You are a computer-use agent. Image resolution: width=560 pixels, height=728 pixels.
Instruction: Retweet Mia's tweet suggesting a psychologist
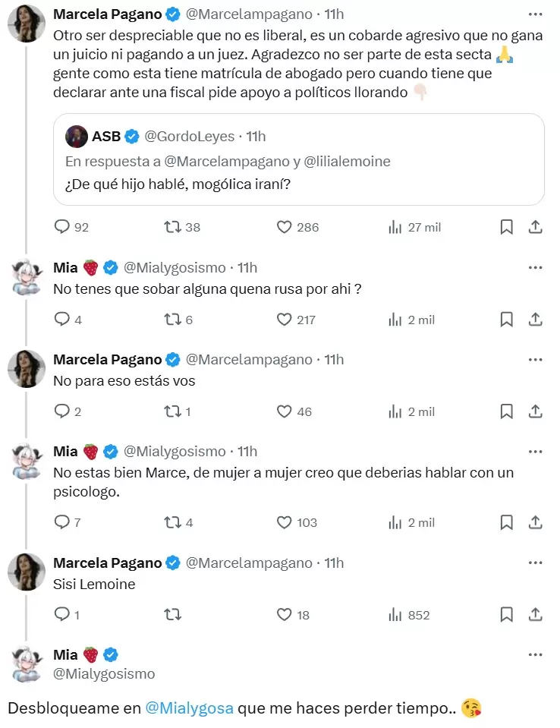(x=169, y=522)
